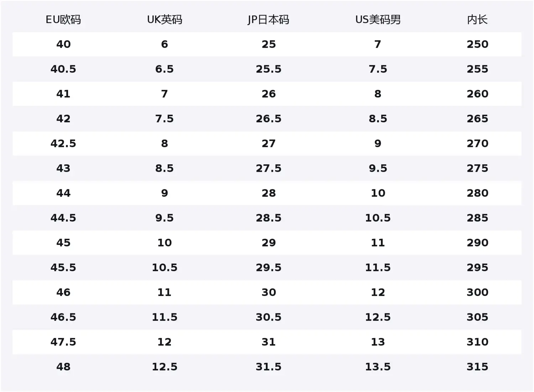Click JP size 31.5 cell
Screen dimensions: 534x392
click(268, 367)
